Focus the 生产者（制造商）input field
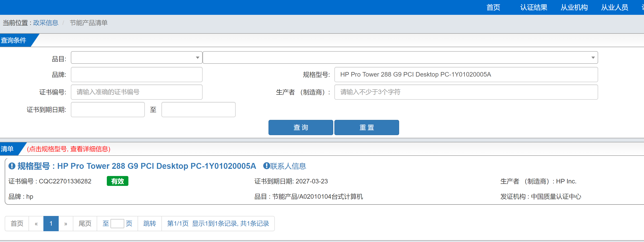Screen dimensions: 644x242 coord(466,92)
